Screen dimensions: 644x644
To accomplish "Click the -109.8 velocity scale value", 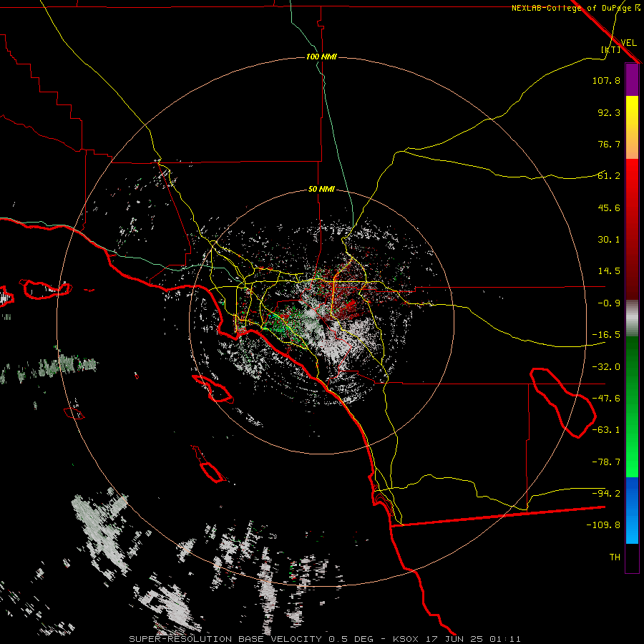I will (603, 525).
